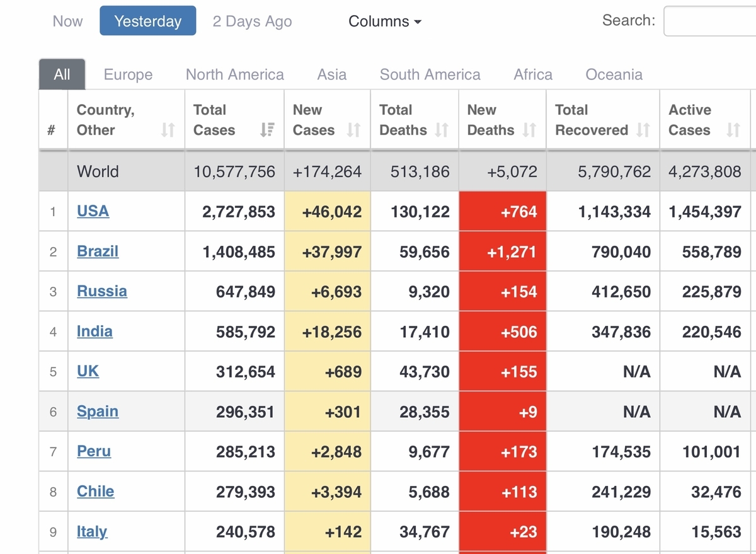Image resolution: width=756 pixels, height=554 pixels.
Task: Select the World row label
Action: point(98,171)
